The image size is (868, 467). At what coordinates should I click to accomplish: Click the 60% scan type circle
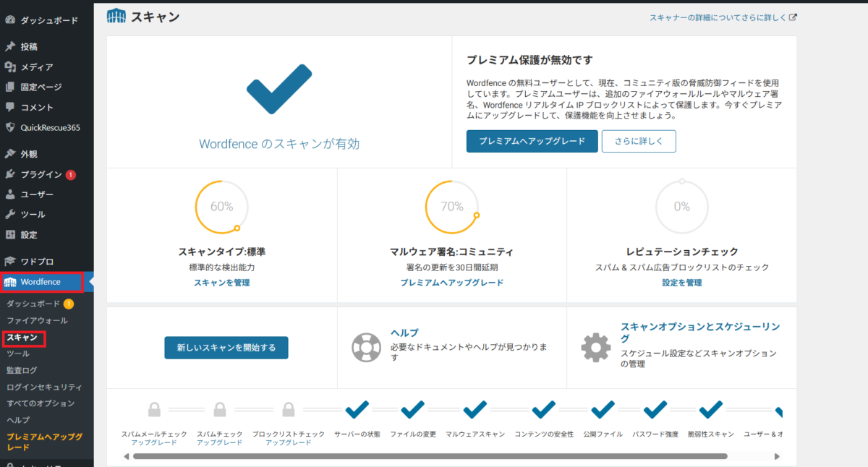tap(221, 207)
